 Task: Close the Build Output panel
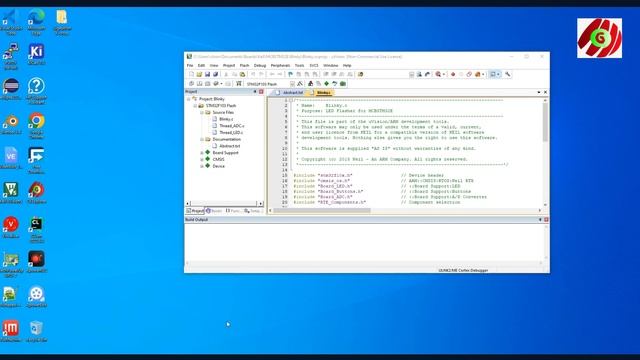point(546,220)
